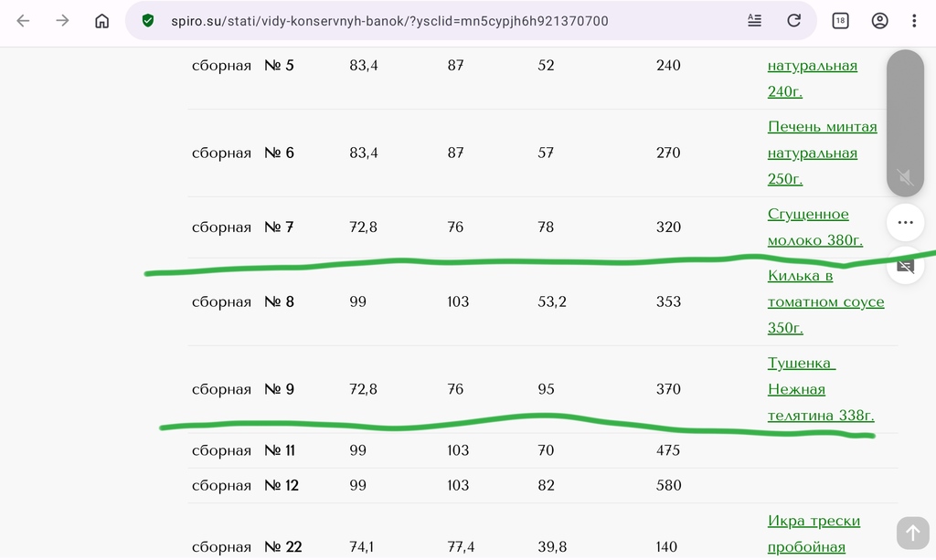Image resolution: width=936 pixels, height=560 pixels.
Task: Open the browser home page
Action: click(102, 21)
